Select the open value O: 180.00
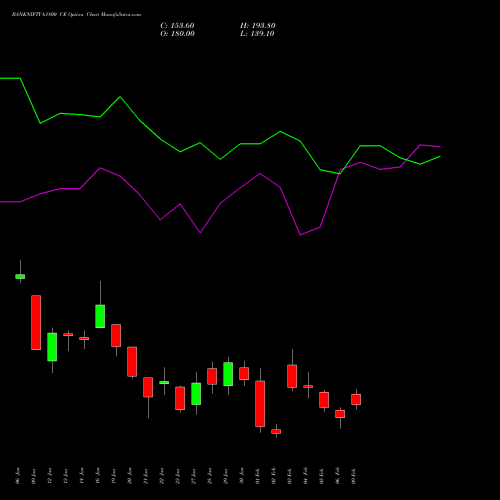The image size is (500, 500). [177, 34]
